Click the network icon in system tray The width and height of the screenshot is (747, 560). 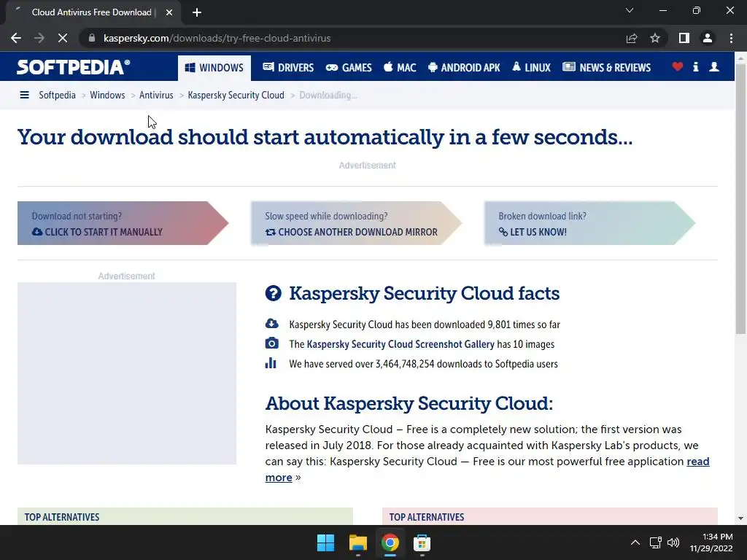[656, 542]
